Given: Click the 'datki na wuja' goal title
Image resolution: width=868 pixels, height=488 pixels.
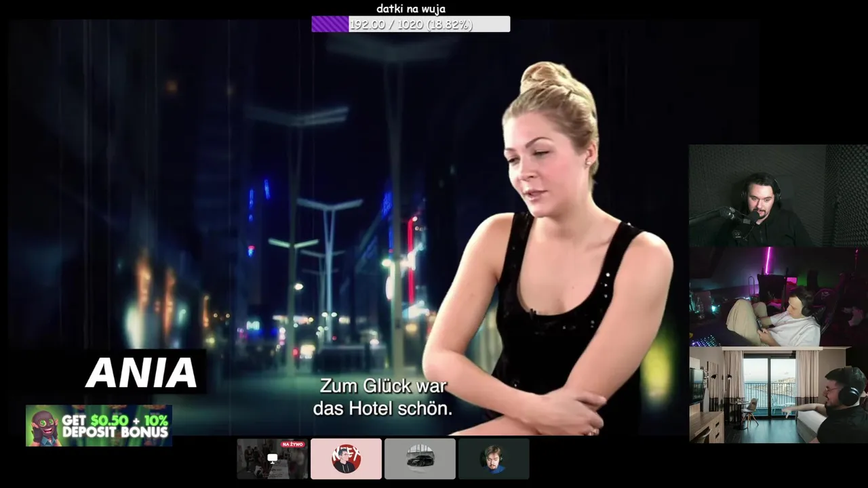Looking at the screenshot, I should tap(411, 9).
